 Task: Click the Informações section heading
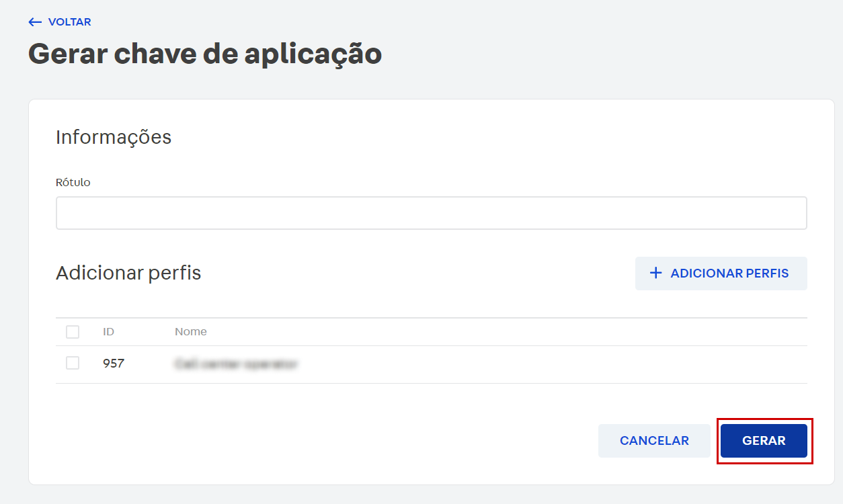[114, 137]
